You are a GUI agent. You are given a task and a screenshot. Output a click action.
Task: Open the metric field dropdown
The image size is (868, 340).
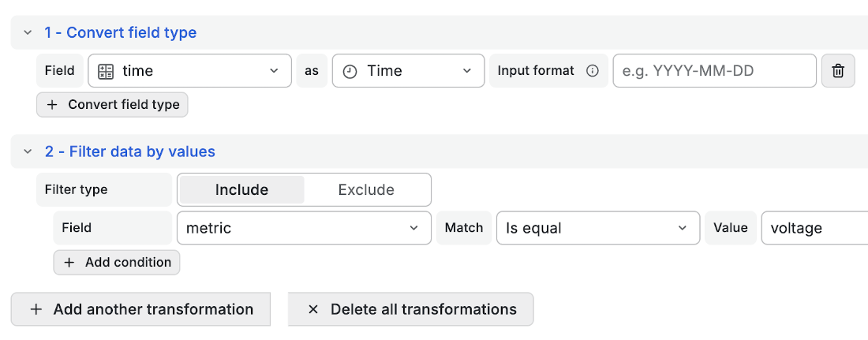tap(304, 228)
